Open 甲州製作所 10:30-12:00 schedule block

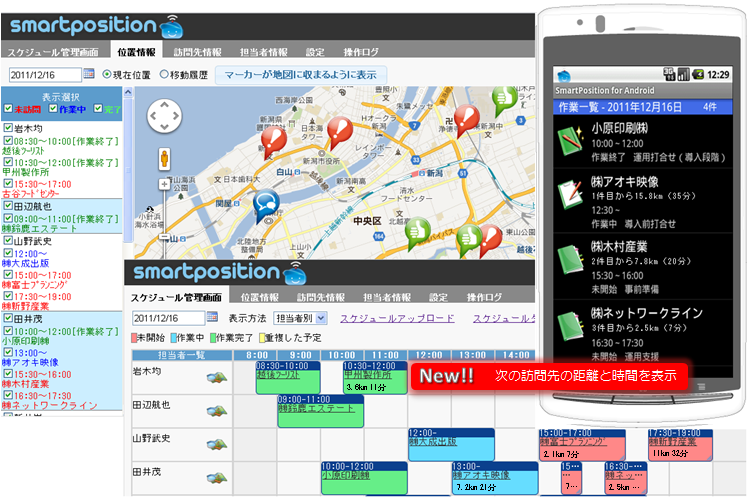pyautogui.click(x=375, y=378)
